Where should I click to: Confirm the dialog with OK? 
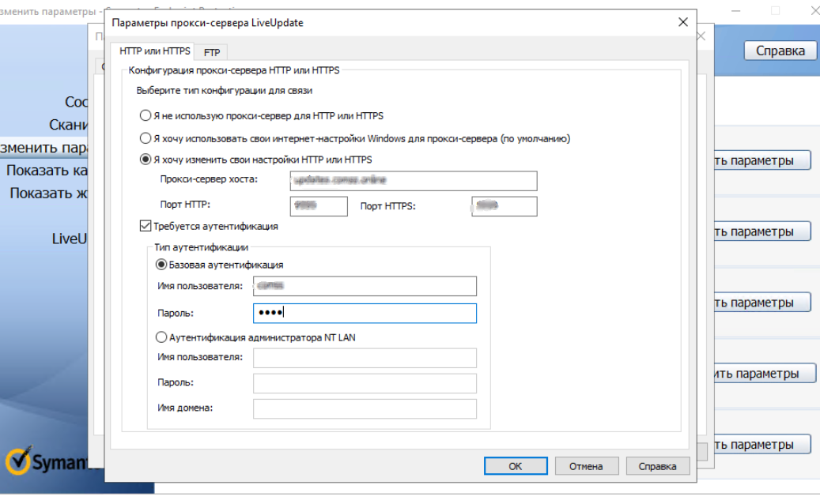[x=516, y=466]
